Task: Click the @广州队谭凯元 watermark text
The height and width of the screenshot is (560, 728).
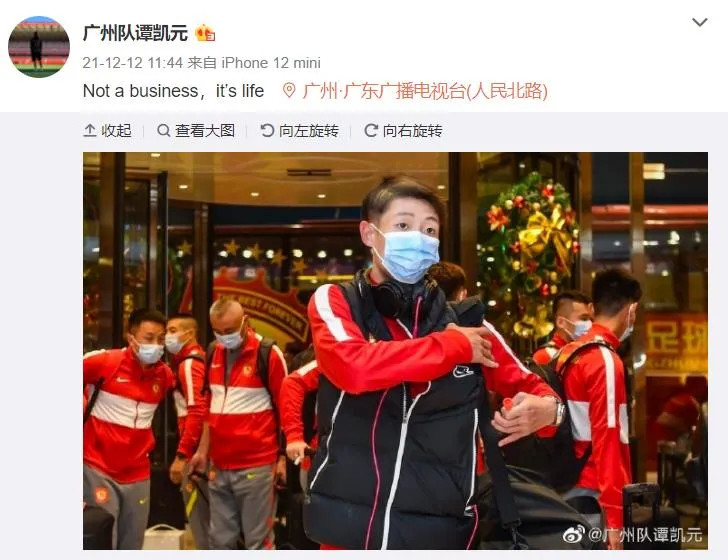Action: (645, 535)
